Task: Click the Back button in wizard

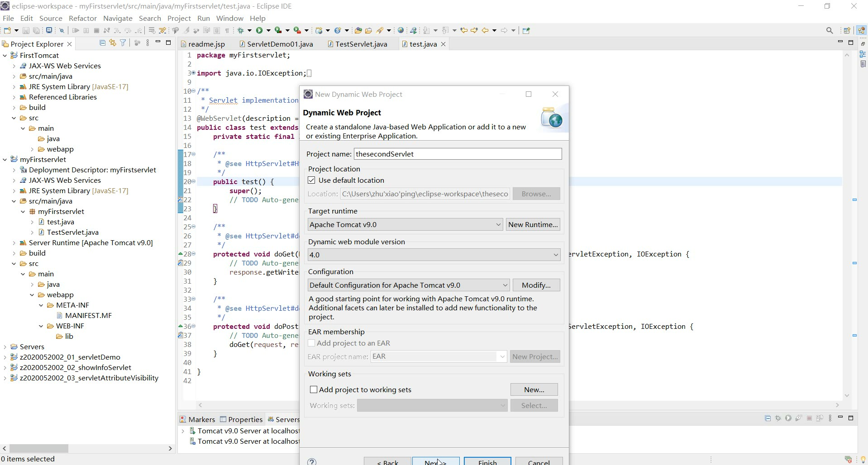Action: pos(388,461)
